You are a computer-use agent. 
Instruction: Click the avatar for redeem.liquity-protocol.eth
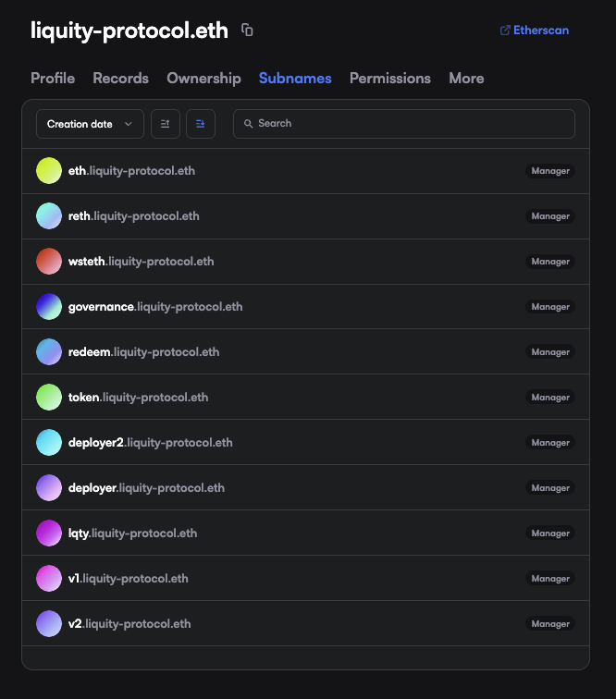pyautogui.click(x=49, y=351)
